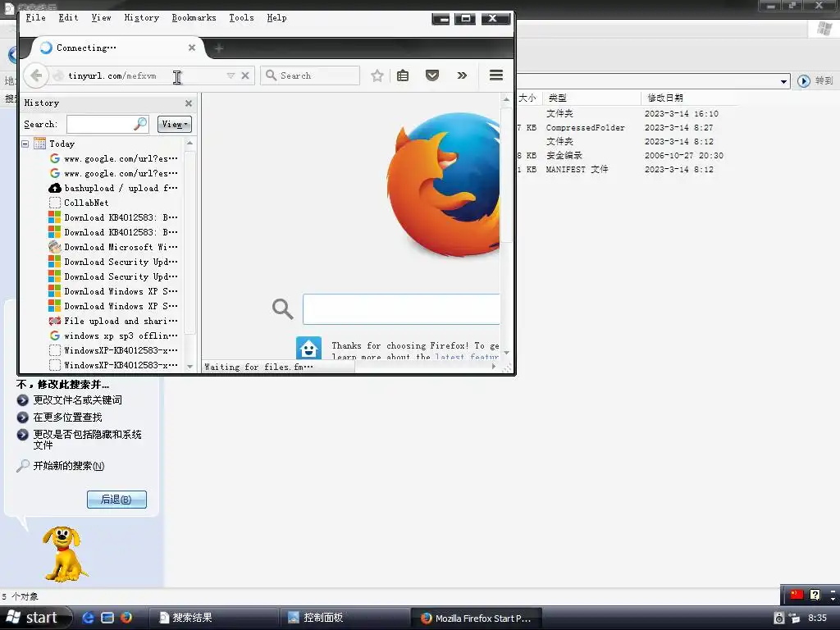840x630 pixels.
Task: Select the MANIFEST 文件 row in Explorer
Action: coord(627,169)
